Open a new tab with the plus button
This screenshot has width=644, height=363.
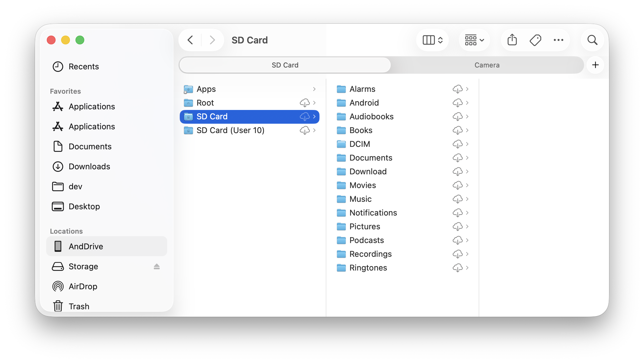point(595,65)
